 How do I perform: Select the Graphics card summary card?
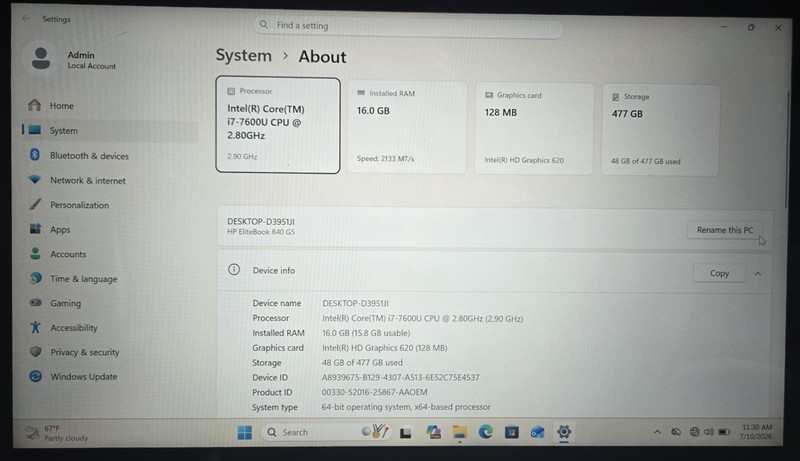point(534,129)
